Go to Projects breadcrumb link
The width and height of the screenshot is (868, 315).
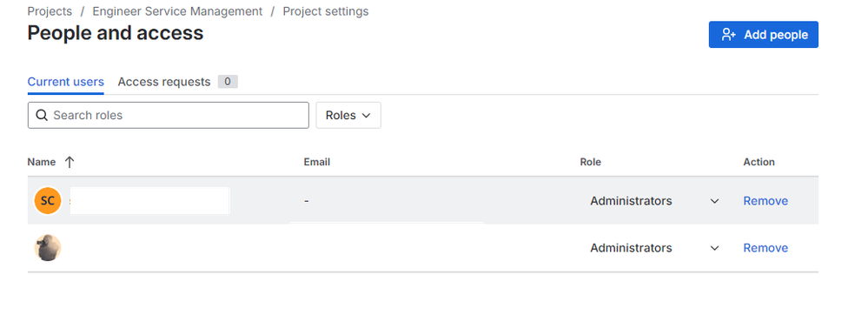[x=50, y=11]
